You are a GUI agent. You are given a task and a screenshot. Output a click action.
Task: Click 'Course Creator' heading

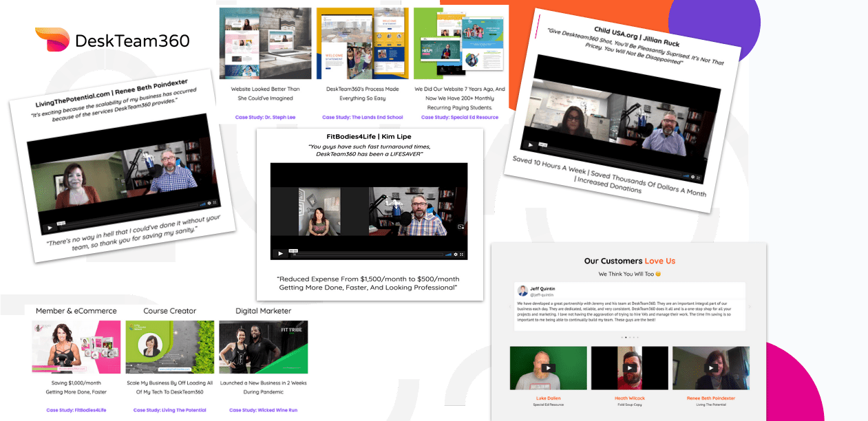coord(170,311)
